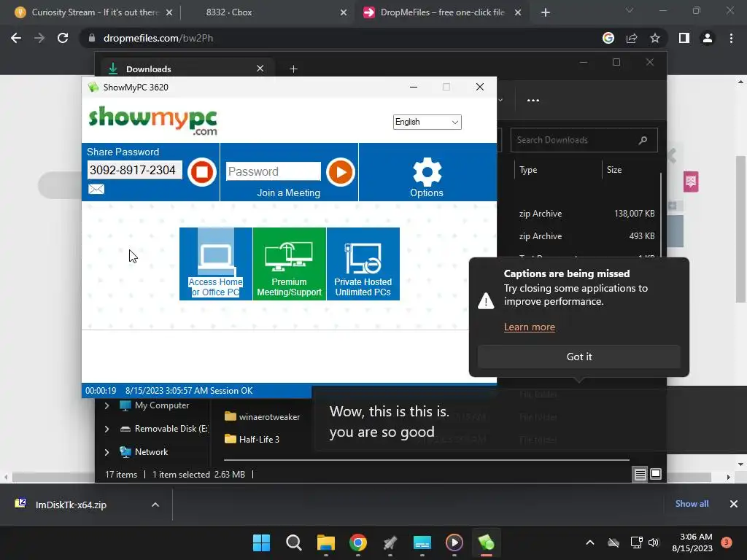Open volume control in system tray
747x560 pixels.
[x=654, y=542]
